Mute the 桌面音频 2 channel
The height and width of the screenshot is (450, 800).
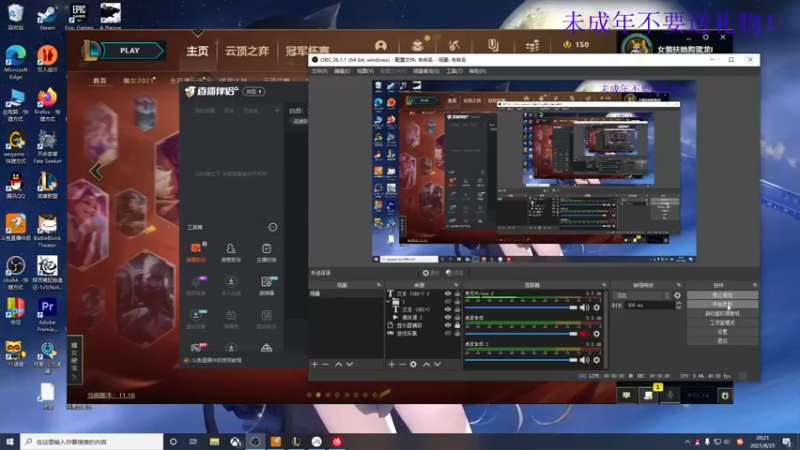click(x=584, y=360)
